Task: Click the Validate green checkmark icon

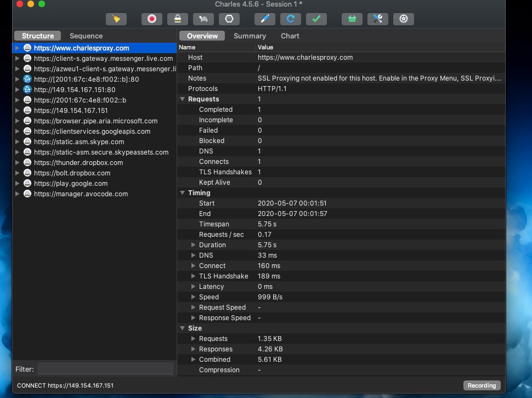Action: pyautogui.click(x=316, y=19)
